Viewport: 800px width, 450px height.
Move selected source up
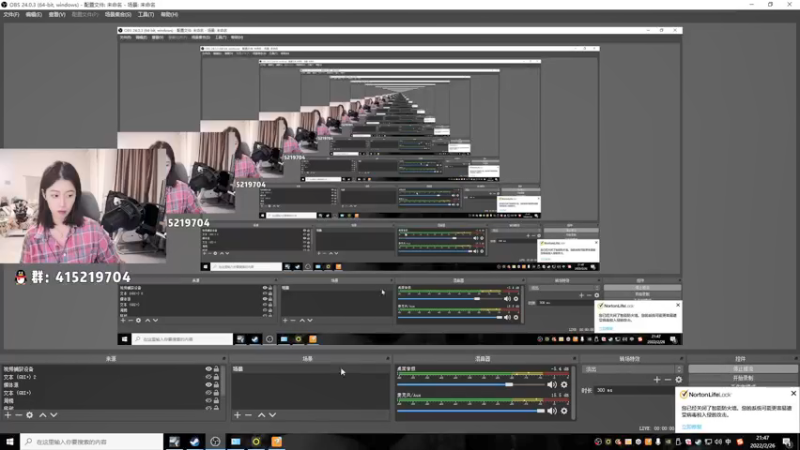pyautogui.click(x=43, y=415)
